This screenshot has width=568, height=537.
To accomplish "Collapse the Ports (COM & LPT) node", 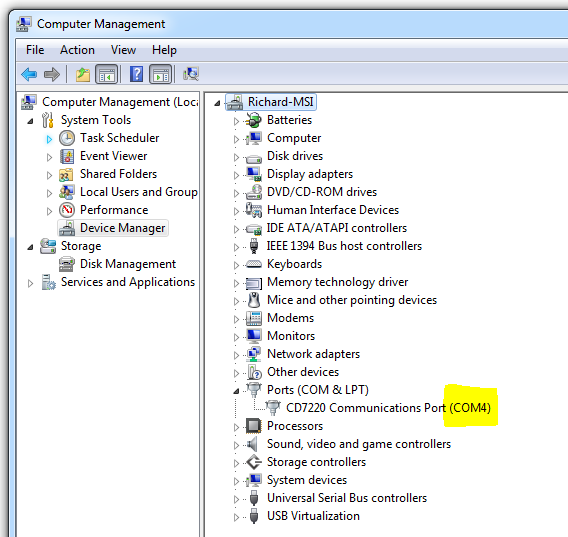I will tap(236, 391).
